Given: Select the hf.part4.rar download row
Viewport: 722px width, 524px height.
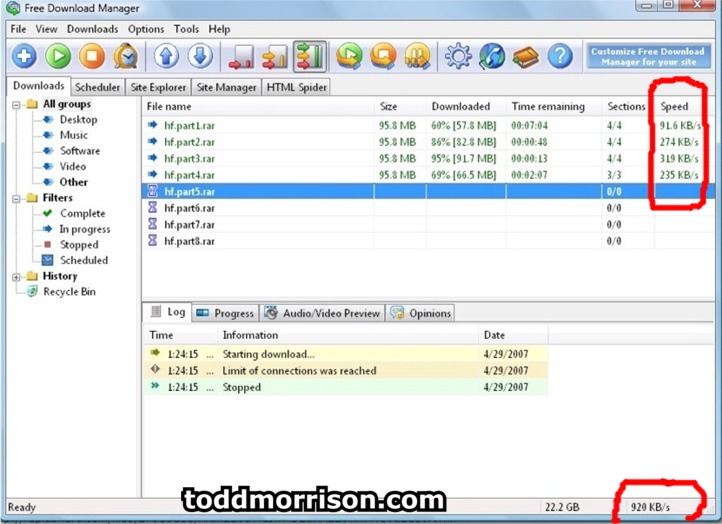Looking at the screenshot, I should coord(428,175).
